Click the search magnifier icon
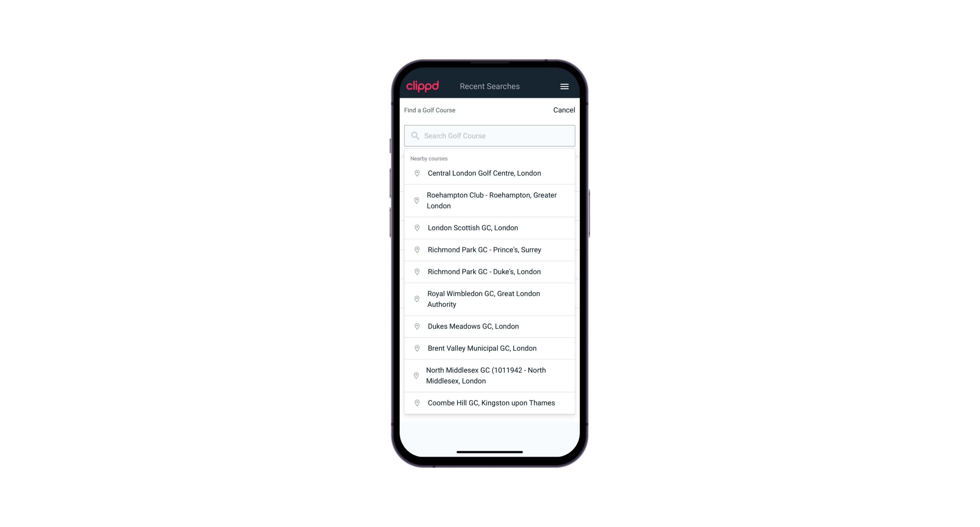980x527 pixels. (x=414, y=136)
